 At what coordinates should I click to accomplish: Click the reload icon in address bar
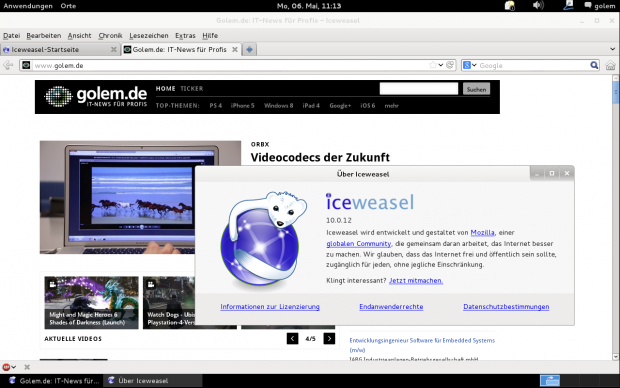[450, 65]
